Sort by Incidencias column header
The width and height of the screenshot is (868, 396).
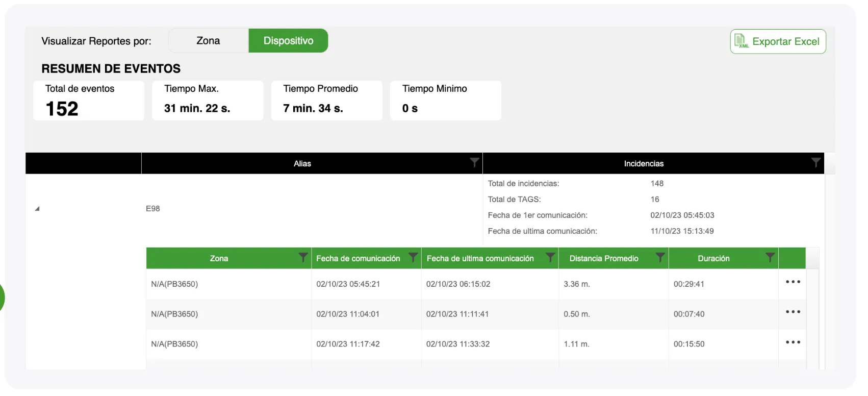644,163
